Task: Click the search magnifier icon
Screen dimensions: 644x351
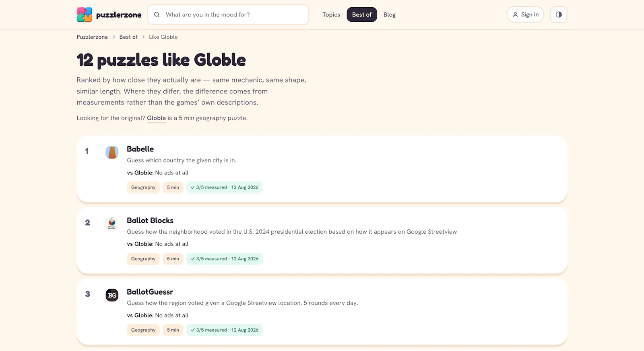Action: coord(157,15)
